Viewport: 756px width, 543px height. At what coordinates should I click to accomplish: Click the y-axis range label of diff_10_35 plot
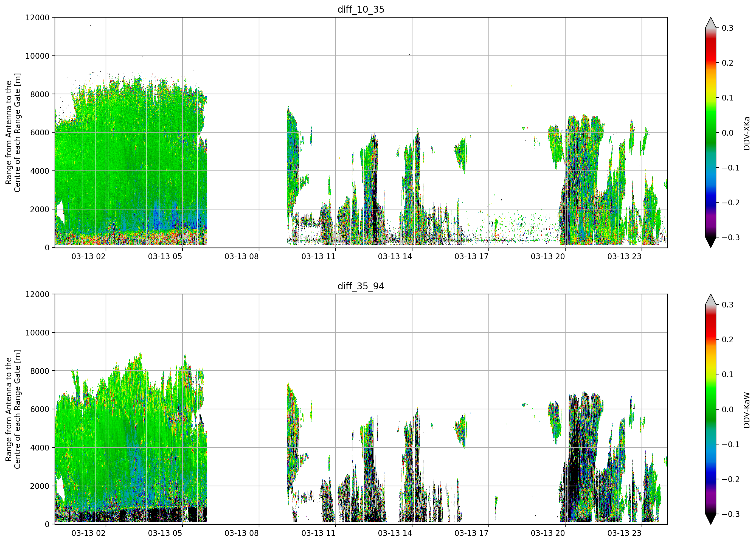[x=13, y=132]
